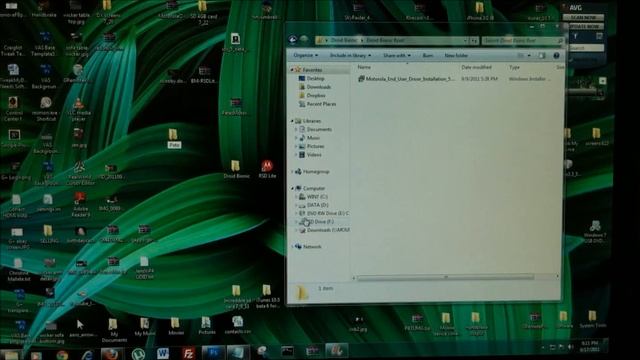
Task: Open uTorrent from the taskbar
Action: point(138,353)
